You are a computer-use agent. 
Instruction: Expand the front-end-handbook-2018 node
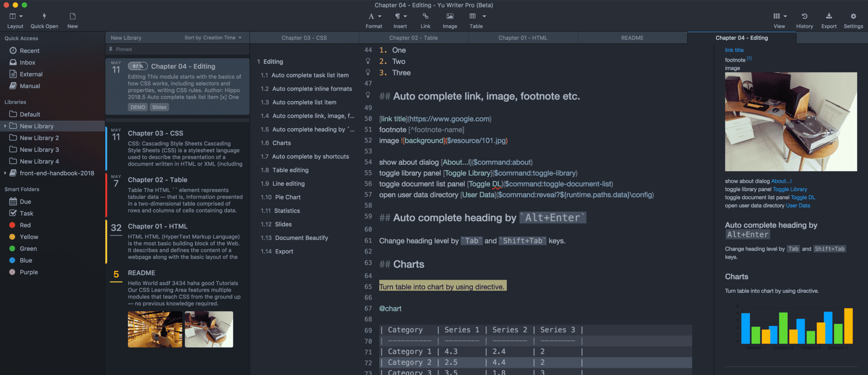[x=5, y=173]
